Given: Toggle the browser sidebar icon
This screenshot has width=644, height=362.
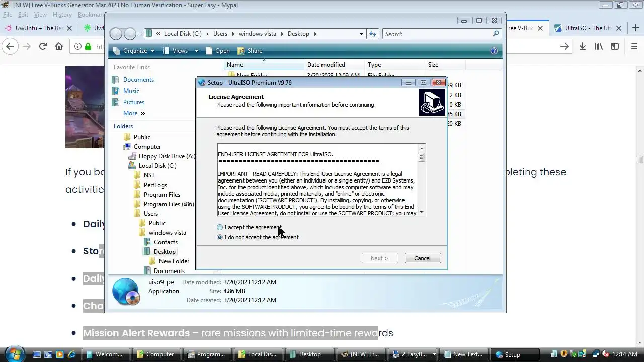Looking at the screenshot, I should click(x=615, y=46).
